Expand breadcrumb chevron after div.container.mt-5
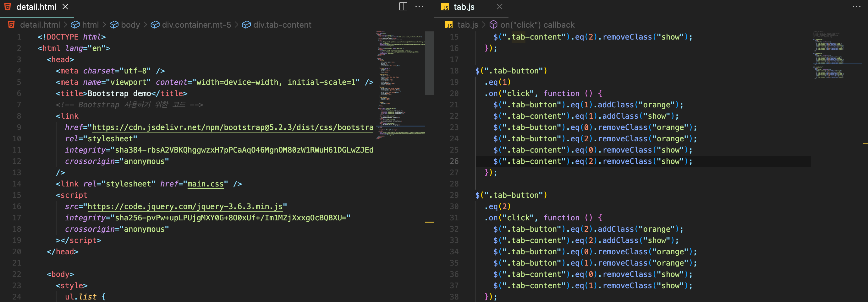 coord(237,24)
